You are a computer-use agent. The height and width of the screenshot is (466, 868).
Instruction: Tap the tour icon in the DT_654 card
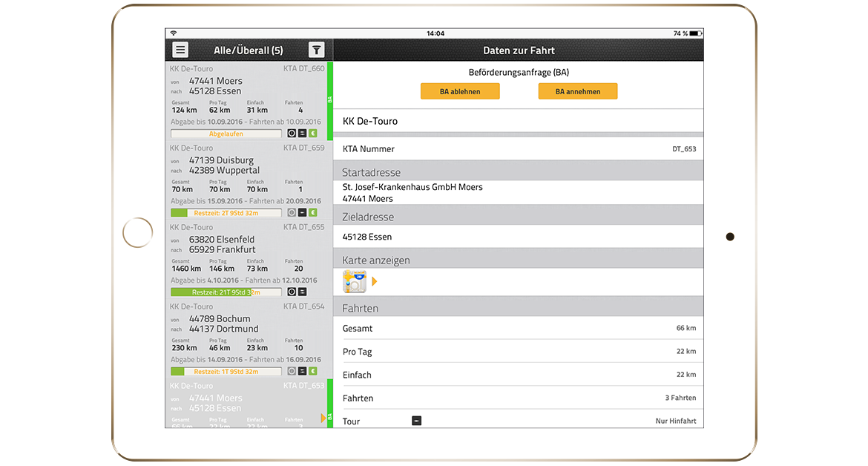302,371
